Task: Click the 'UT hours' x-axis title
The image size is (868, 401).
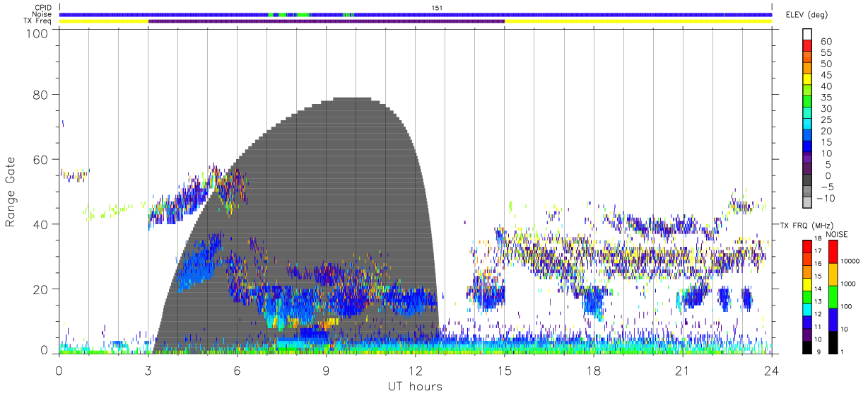Action: tap(415, 386)
